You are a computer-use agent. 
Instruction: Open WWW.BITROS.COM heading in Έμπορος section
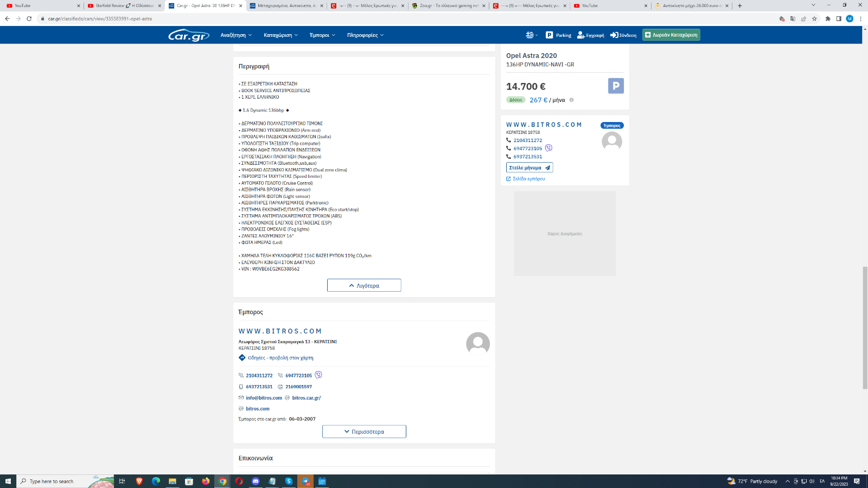280,331
